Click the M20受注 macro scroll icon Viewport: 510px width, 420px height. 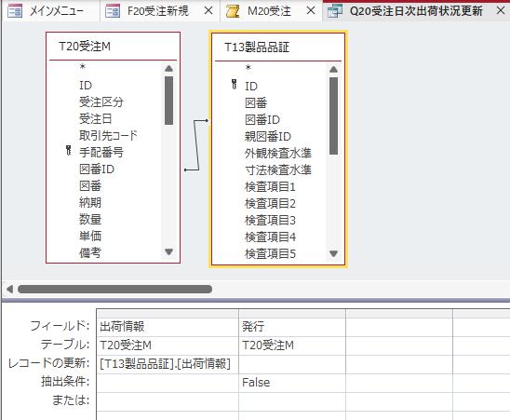coord(233,11)
